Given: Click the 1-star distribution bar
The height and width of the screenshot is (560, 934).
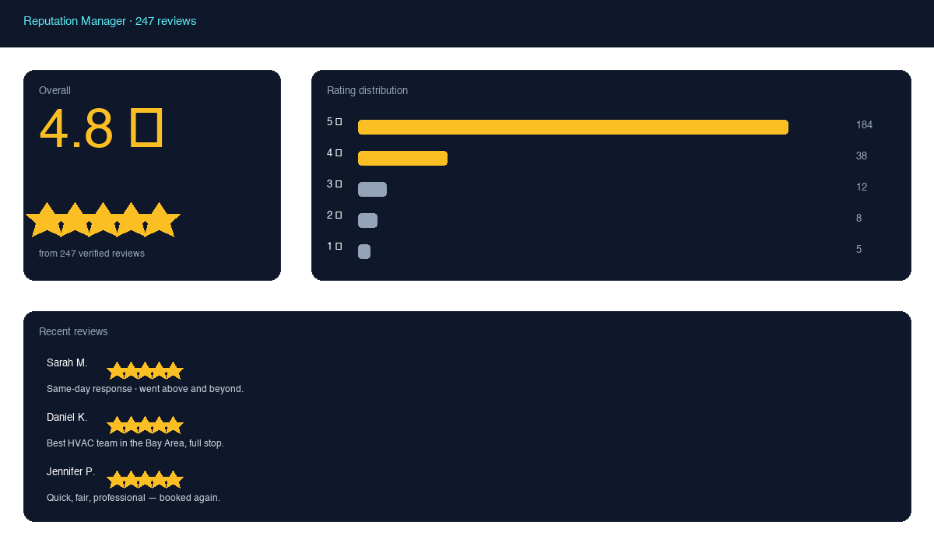Looking at the screenshot, I should pos(364,251).
